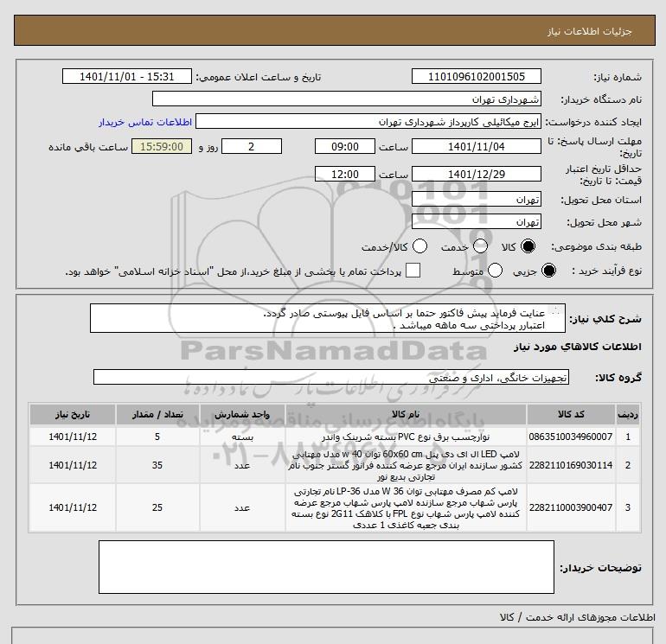Select the متوسط purchase type radio

point(495,271)
